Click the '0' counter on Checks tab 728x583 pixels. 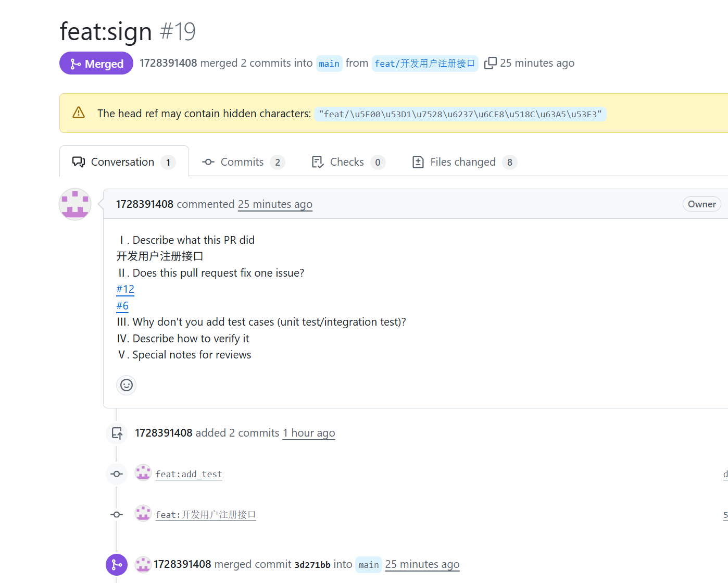378,163
